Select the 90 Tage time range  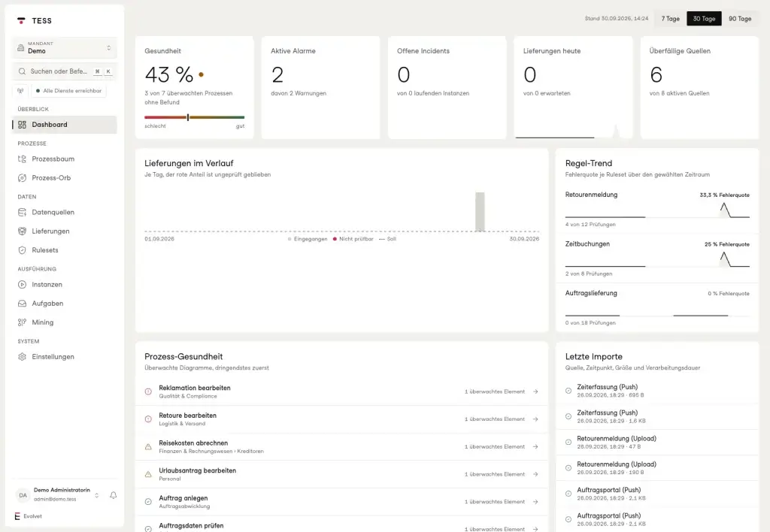740,19
